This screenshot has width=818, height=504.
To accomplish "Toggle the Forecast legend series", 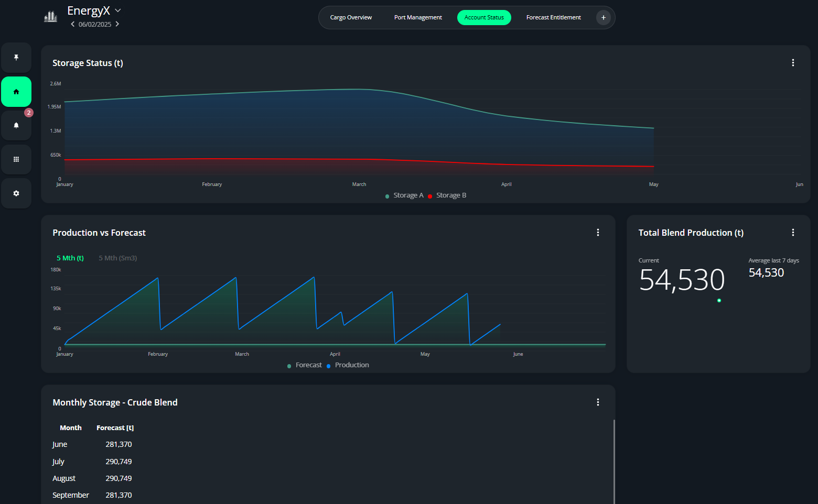I will point(305,365).
